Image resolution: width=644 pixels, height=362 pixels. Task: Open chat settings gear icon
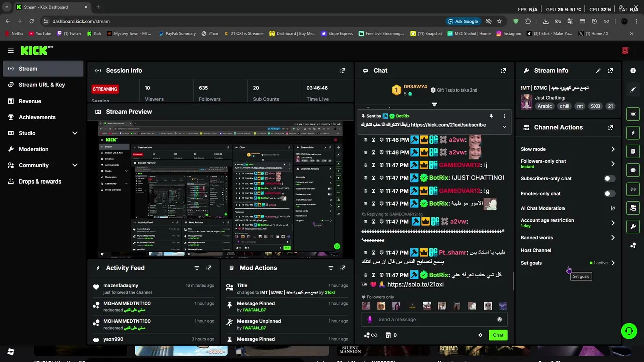click(480, 335)
